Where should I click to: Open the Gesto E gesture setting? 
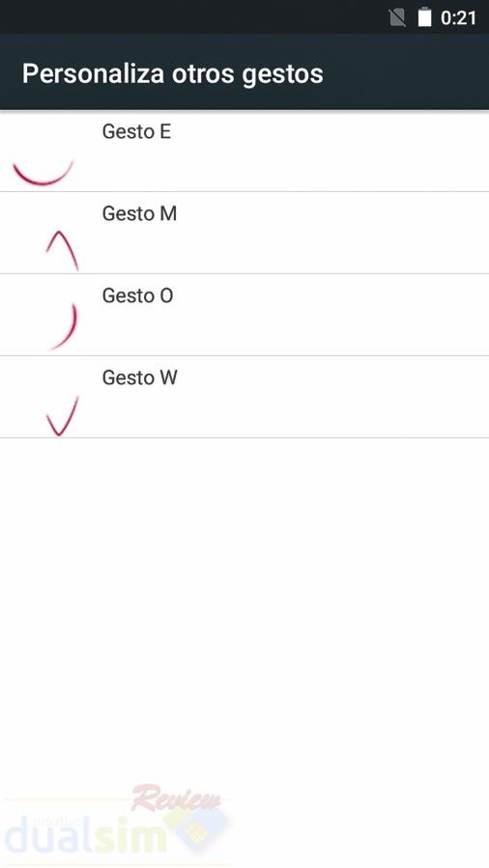pyautogui.click(x=244, y=152)
